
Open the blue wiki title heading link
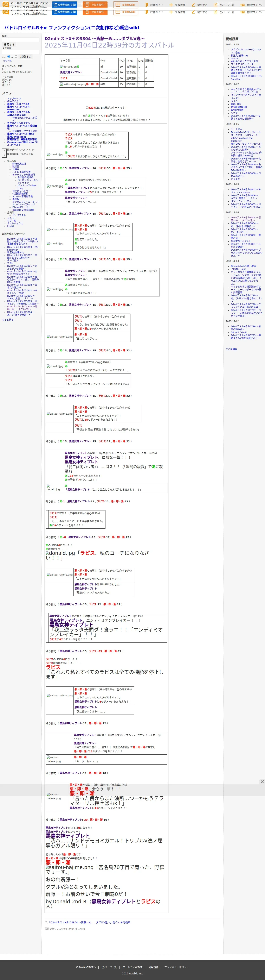(71, 27)
